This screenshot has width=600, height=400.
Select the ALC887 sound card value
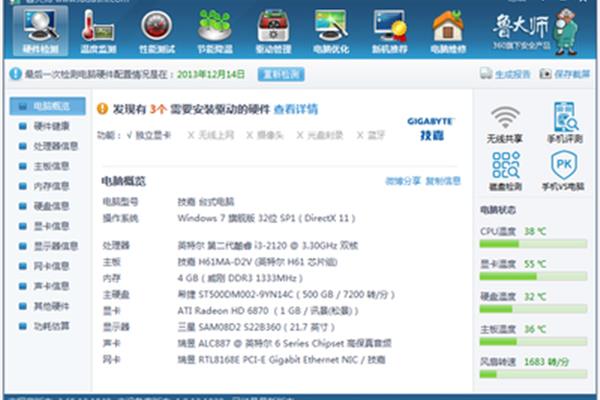[284, 343]
